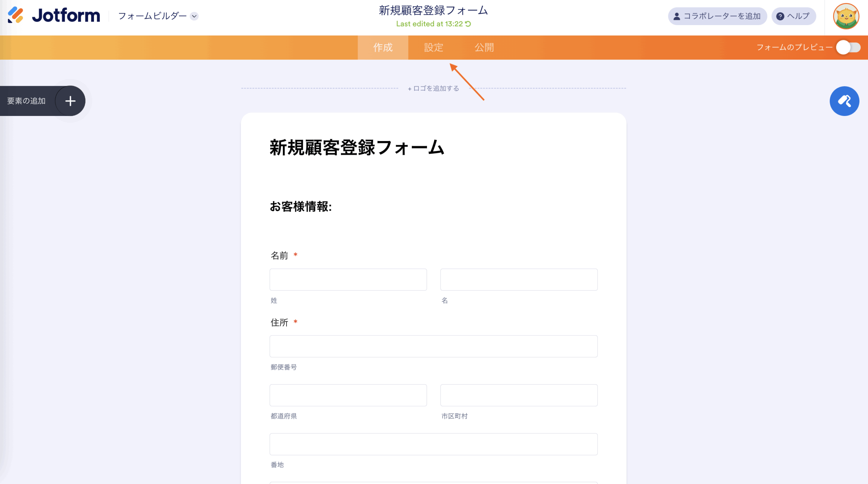Open the form designer paint roller button
868x484 pixels.
coord(844,101)
